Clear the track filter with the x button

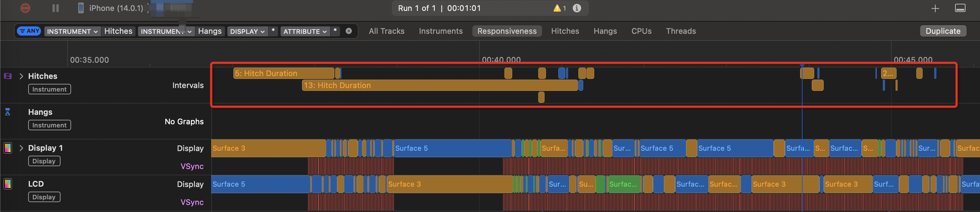[348, 31]
